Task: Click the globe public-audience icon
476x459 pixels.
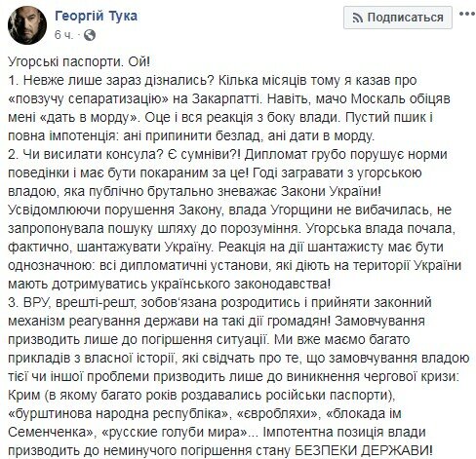Action: pos(90,35)
